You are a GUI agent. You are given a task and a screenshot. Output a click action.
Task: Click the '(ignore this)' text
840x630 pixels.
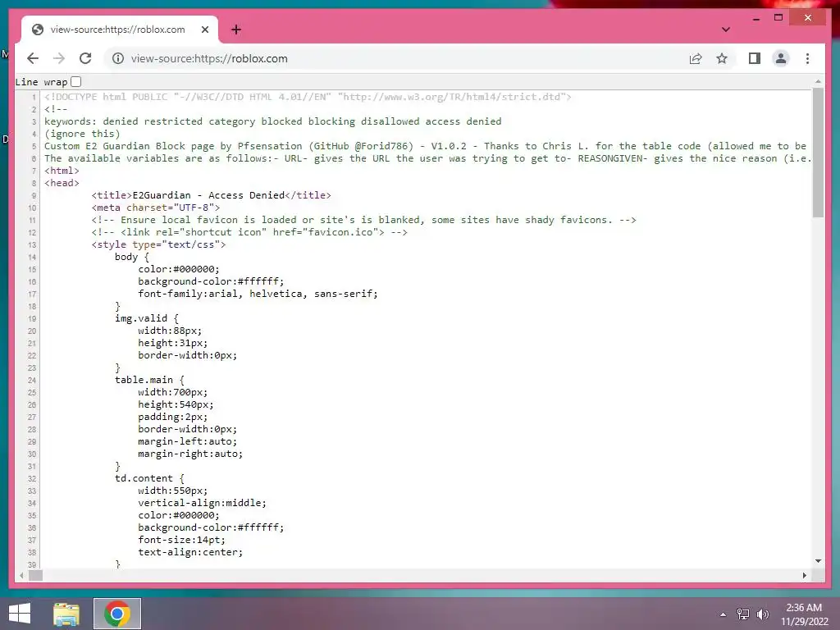pos(82,134)
